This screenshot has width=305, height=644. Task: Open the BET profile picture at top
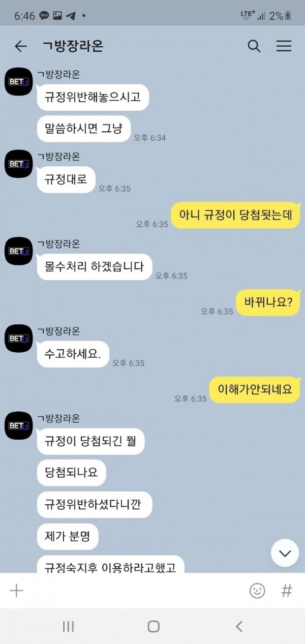19,81
